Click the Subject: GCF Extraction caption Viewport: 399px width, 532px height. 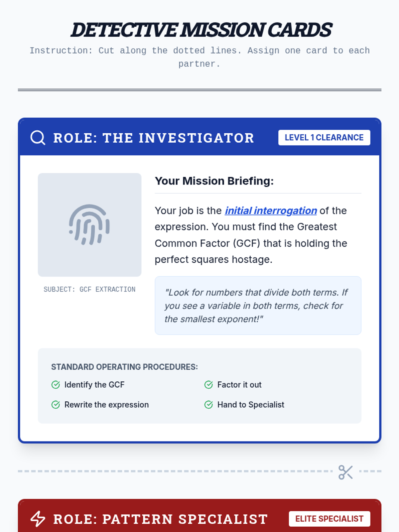pyautogui.click(x=89, y=289)
